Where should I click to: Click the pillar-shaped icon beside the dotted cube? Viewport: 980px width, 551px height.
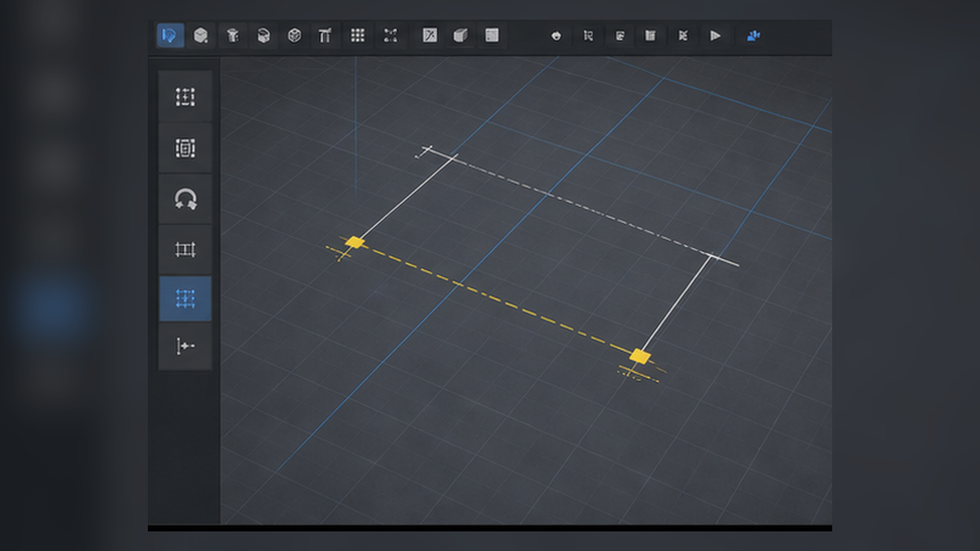[x=233, y=35]
